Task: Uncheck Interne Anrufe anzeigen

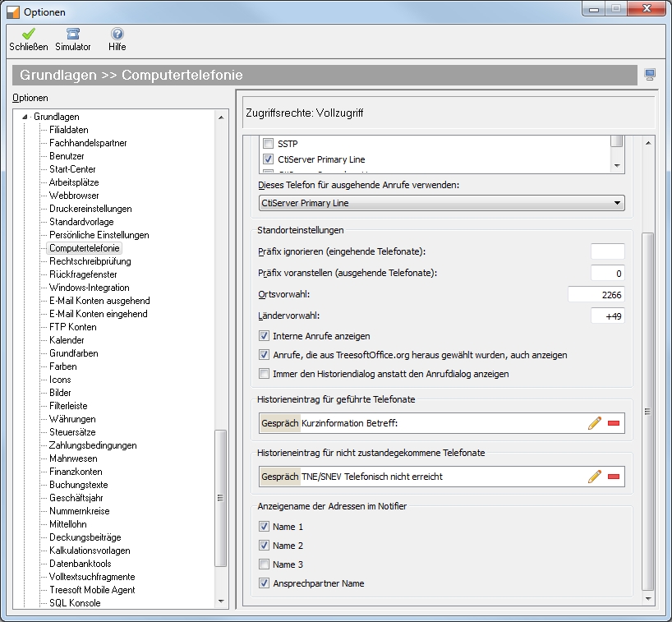Action: [x=265, y=336]
